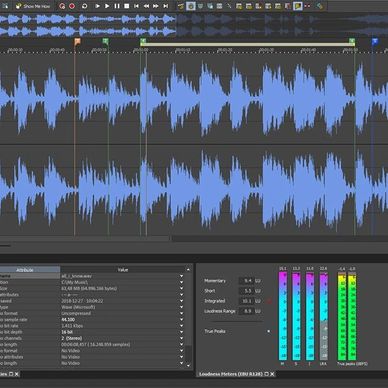Select the blue marker flag on the ruler

(x=375, y=41)
